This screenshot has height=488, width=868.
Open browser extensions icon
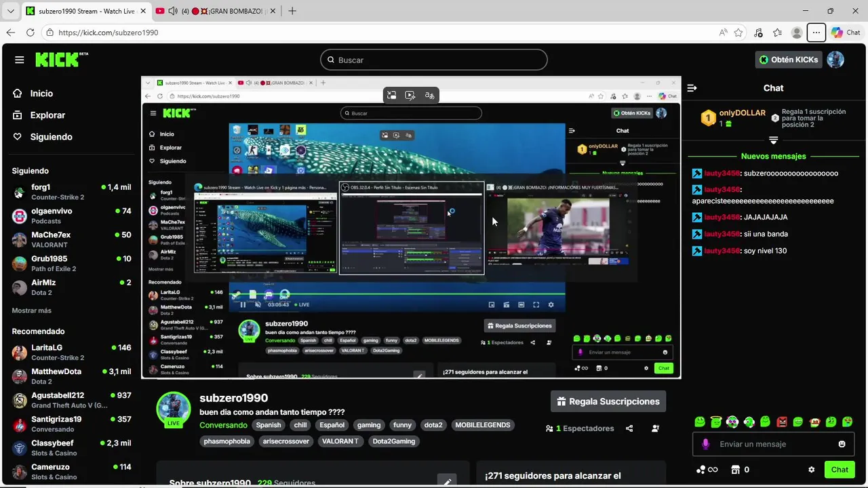(758, 33)
